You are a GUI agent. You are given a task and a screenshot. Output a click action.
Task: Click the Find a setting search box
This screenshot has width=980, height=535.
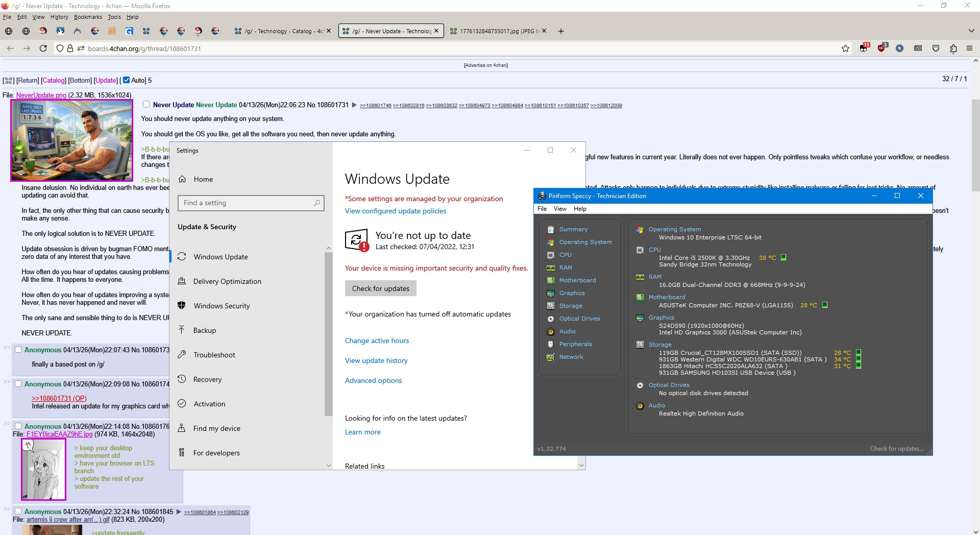point(251,203)
